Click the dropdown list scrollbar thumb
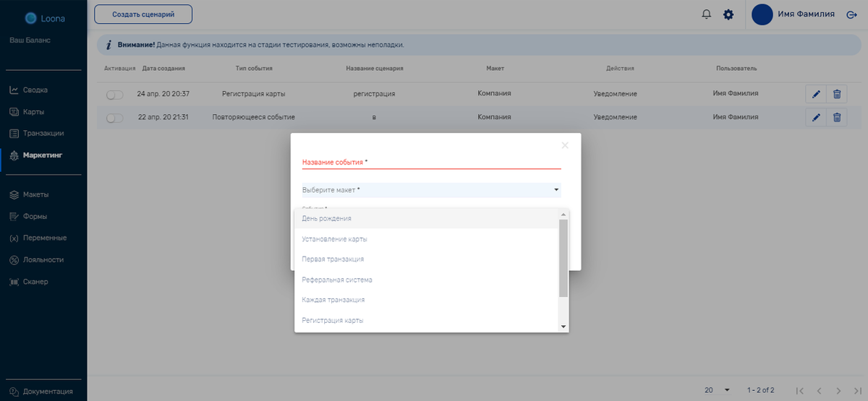868x401 pixels. point(563,258)
